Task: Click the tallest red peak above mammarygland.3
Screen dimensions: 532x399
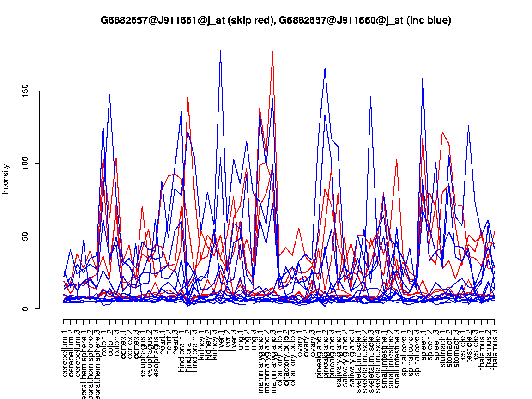Action: [x=273, y=52]
